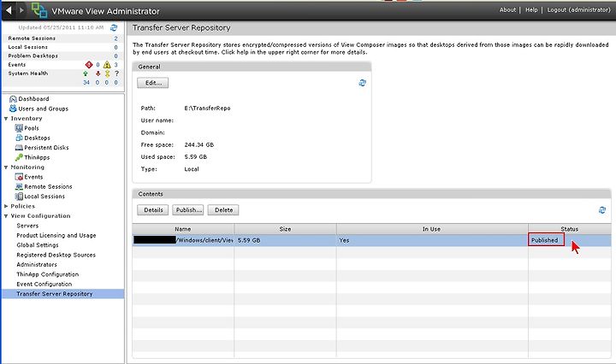Click the yellow system health icon
Screen dimensions: 616x364
tap(107, 73)
